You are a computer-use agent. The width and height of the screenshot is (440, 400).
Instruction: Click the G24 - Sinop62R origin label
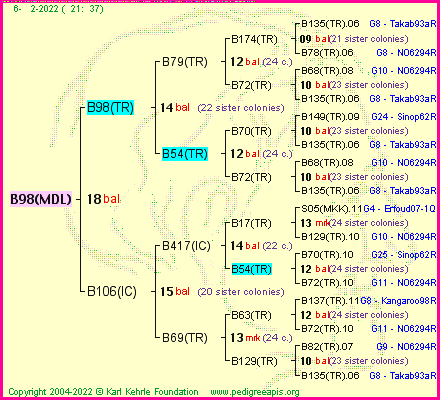(404, 117)
